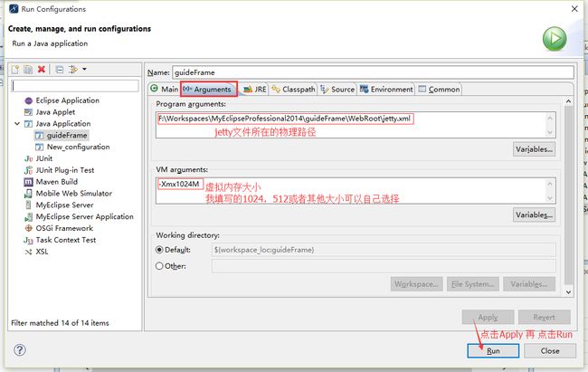Select the Eclipse Application label

68,100
